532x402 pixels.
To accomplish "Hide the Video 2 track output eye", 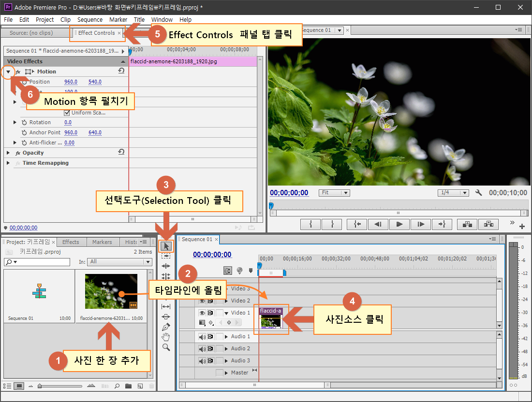I will (202, 301).
